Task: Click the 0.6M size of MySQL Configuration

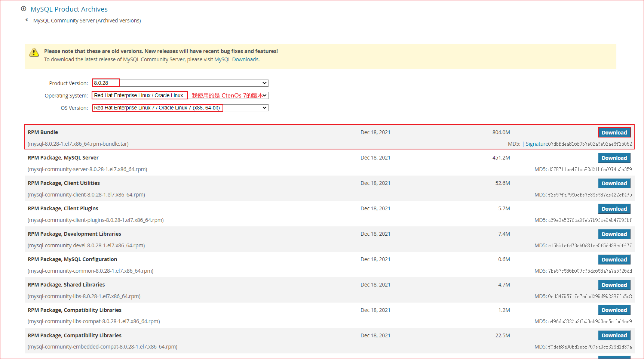Action: [x=504, y=259]
